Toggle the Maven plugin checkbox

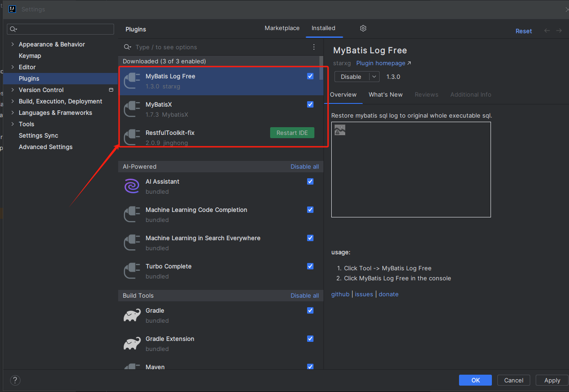(x=310, y=367)
